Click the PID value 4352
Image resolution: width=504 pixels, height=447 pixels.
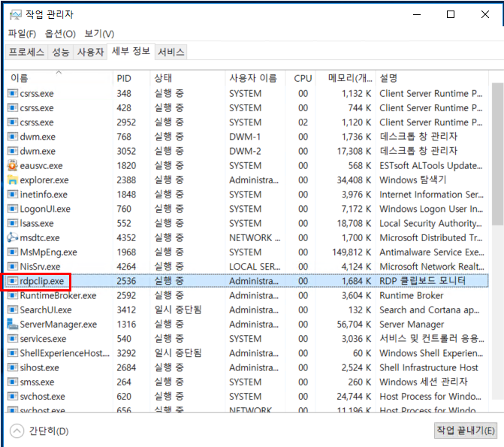coord(126,237)
